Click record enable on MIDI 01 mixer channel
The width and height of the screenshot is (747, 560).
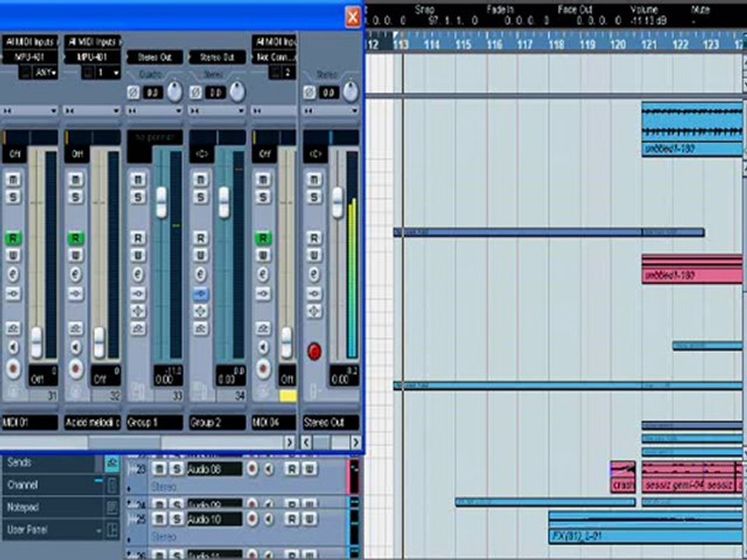coord(13,369)
